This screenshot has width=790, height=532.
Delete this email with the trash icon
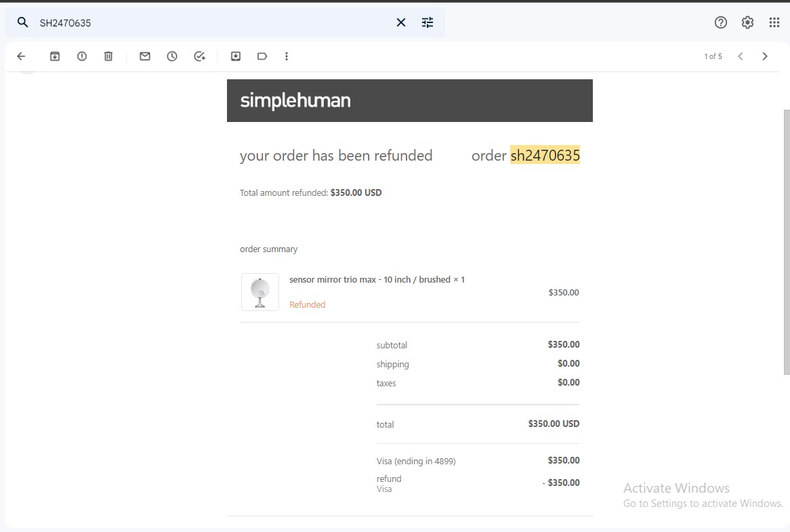click(x=108, y=56)
